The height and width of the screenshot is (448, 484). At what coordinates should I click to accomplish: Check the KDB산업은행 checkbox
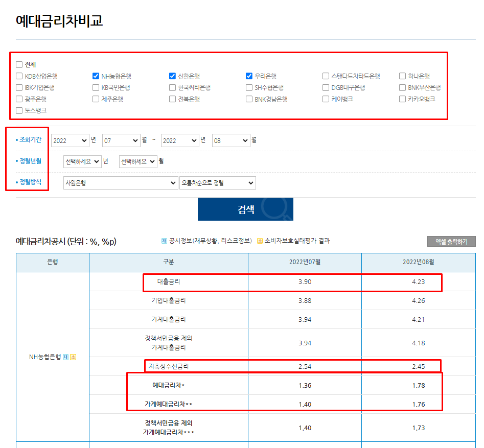tap(19, 76)
